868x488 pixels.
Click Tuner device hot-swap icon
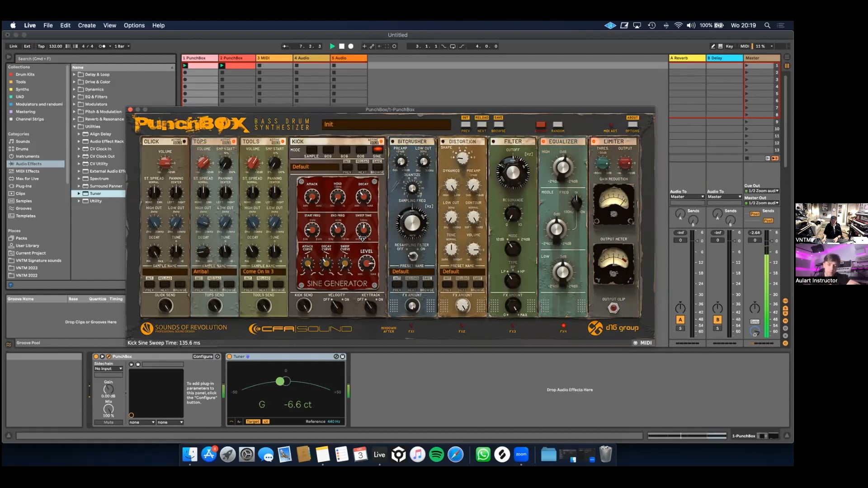point(336,357)
